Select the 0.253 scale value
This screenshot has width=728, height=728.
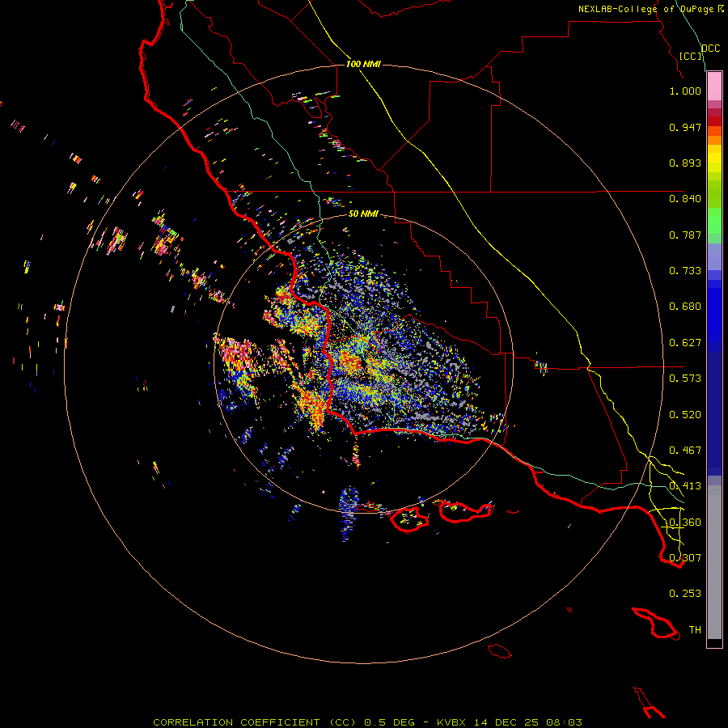[x=685, y=594]
